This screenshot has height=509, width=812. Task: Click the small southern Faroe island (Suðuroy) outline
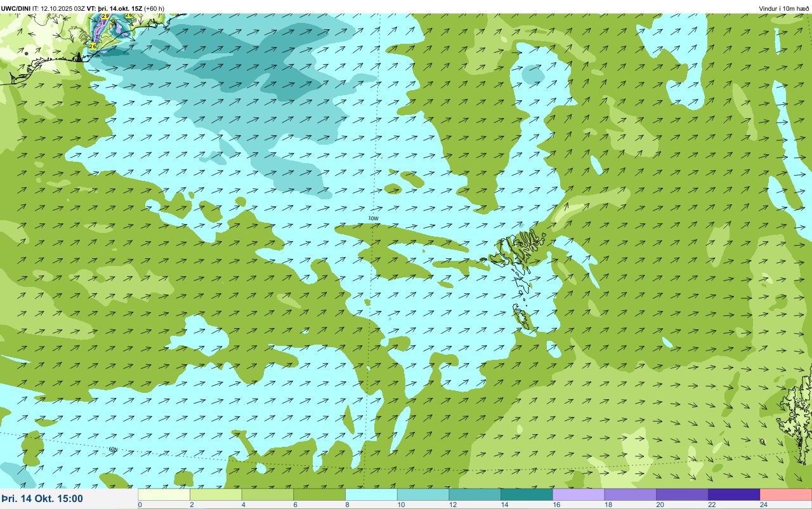click(522, 316)
